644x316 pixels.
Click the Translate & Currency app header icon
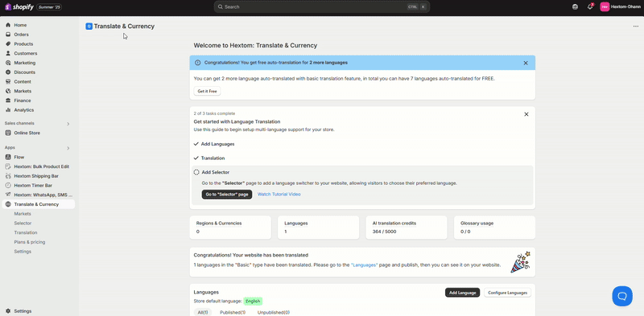point(89,27)
